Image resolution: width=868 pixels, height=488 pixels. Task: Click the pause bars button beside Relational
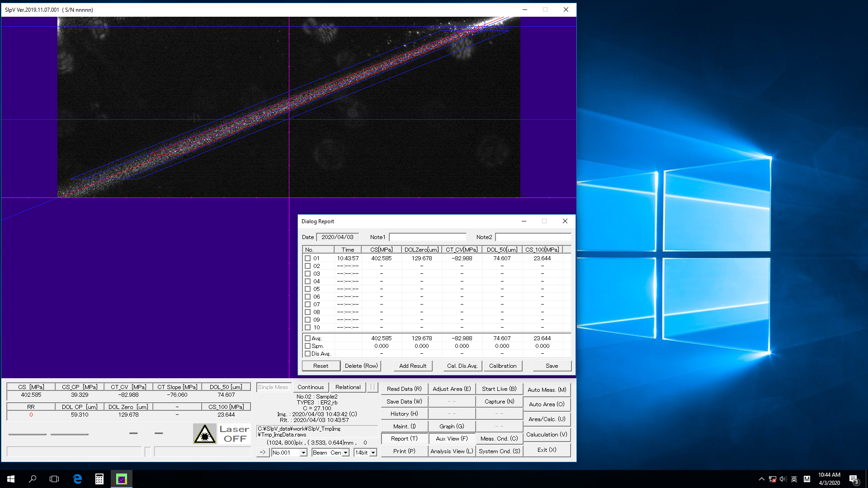pyautogui.click(x=373, y=387)
